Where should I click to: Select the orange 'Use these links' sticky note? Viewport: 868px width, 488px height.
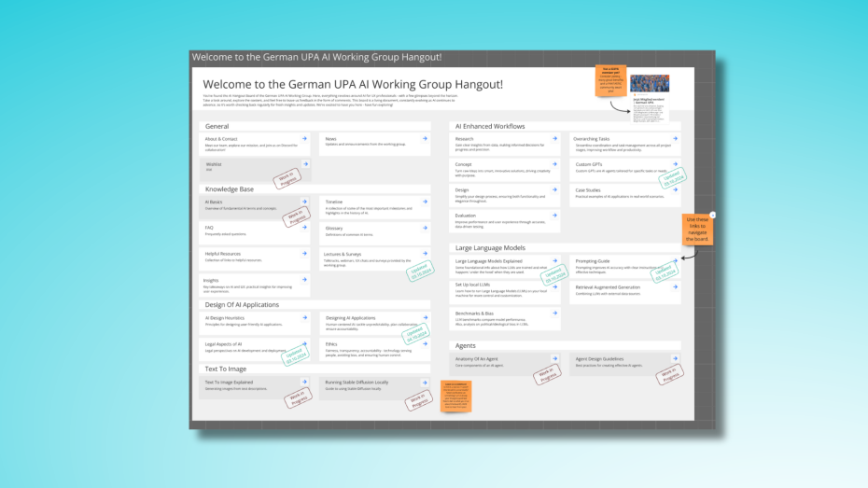(x=697, y=229)
